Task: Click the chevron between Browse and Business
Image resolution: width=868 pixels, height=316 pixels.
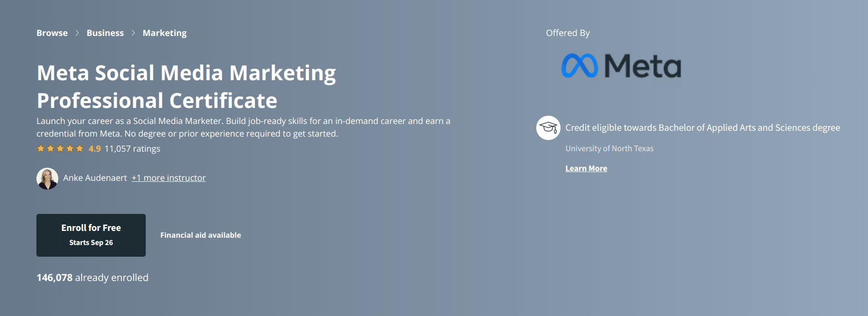Action: pyautogui.click(x=77, y=33)
